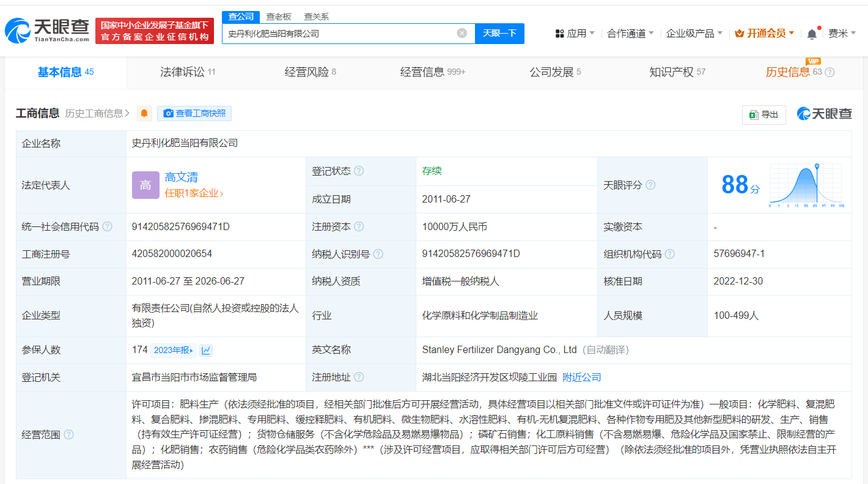Switch to the 经营风险 tab

point(311,72)
